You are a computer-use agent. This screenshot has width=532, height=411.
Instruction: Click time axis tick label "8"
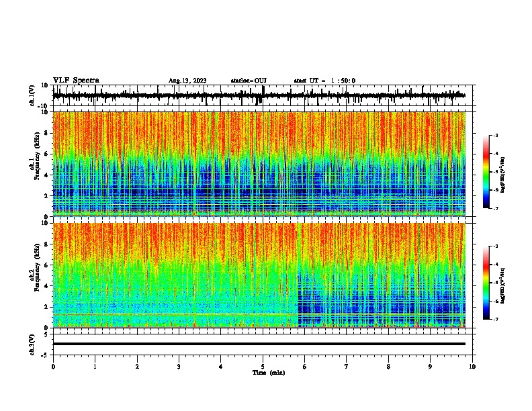click(388, 367)
